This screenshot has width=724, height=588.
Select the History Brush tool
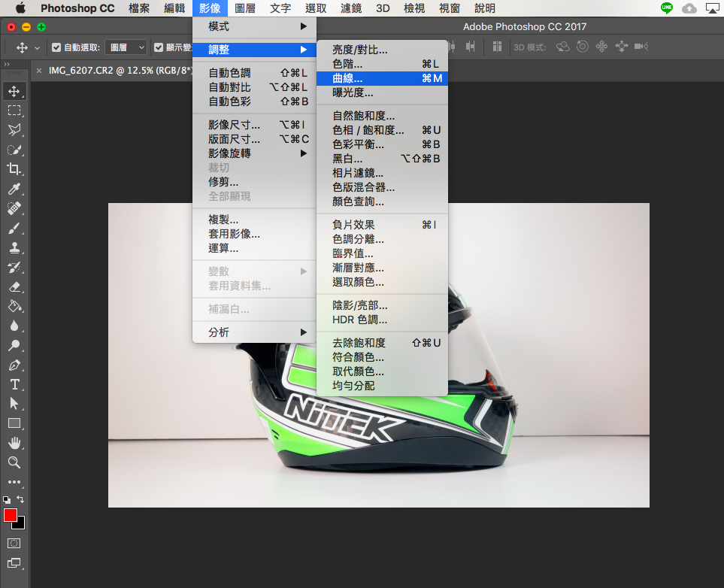point(14,267)
